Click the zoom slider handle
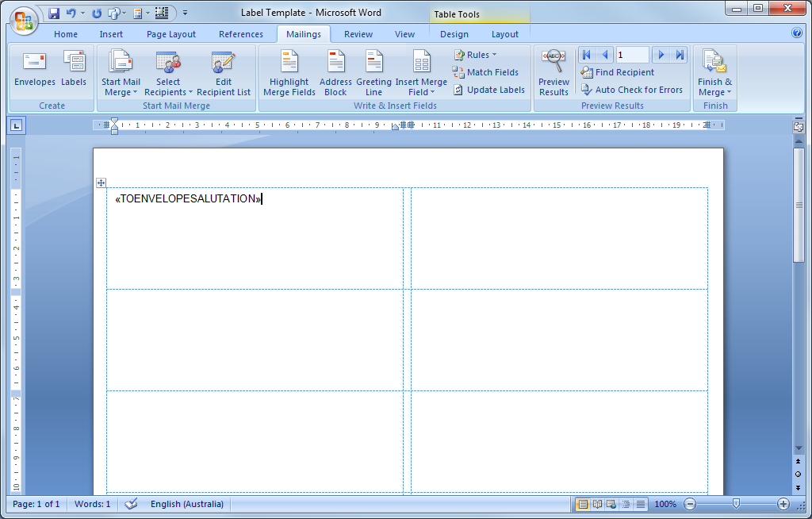Screen dimensions: 812x519 tap(736, 503)
